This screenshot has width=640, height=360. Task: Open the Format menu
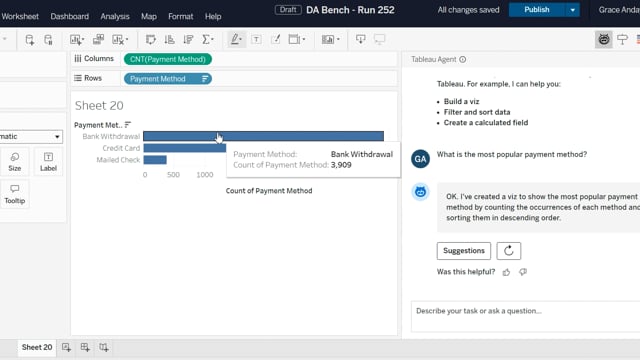pyautogui.click(x=180, y=16)
